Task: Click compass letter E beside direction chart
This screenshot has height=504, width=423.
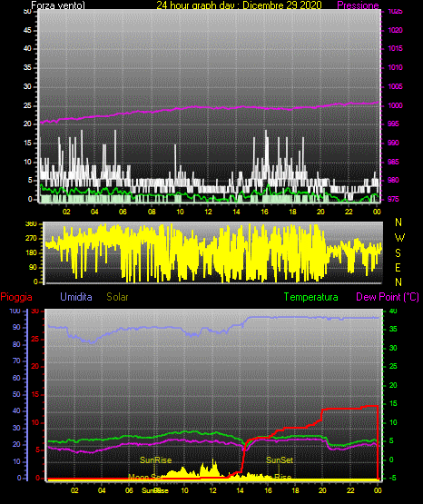Action: [398, 267]
